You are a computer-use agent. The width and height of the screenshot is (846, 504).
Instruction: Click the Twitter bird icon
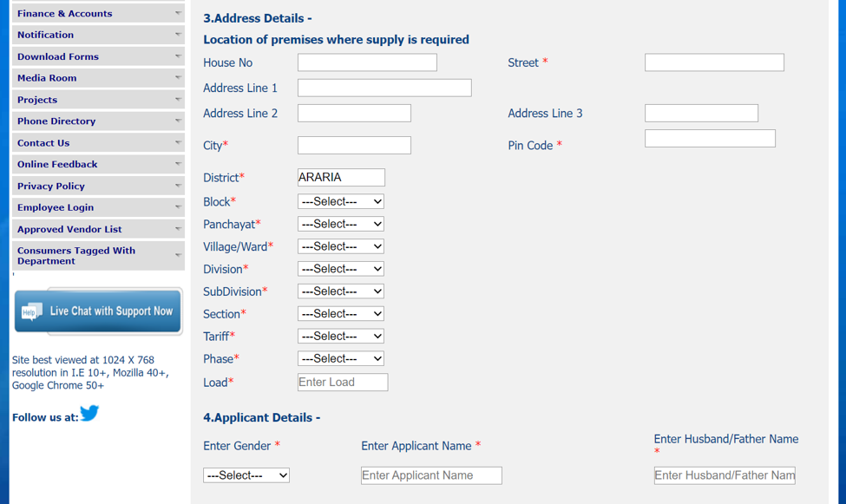(x=89, y=414)
